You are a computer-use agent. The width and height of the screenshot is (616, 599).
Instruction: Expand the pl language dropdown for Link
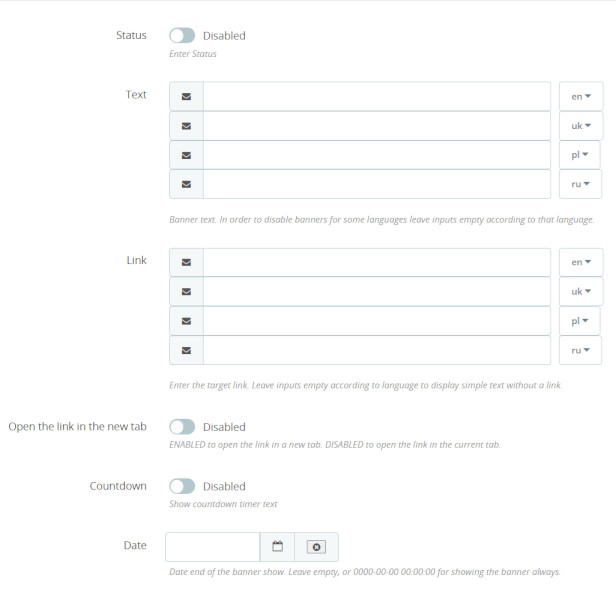pos(580,321)
